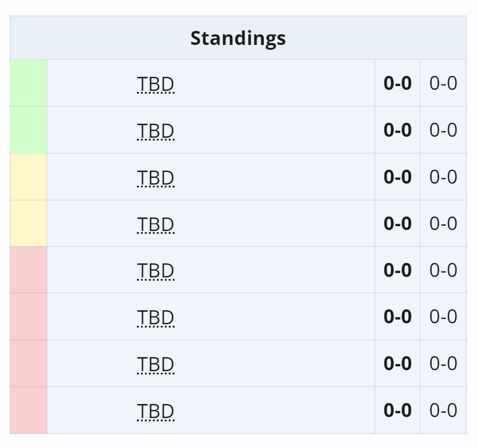Open the TBD link in the third row
This screenshot has height=448, width=477.
(156, 177)
